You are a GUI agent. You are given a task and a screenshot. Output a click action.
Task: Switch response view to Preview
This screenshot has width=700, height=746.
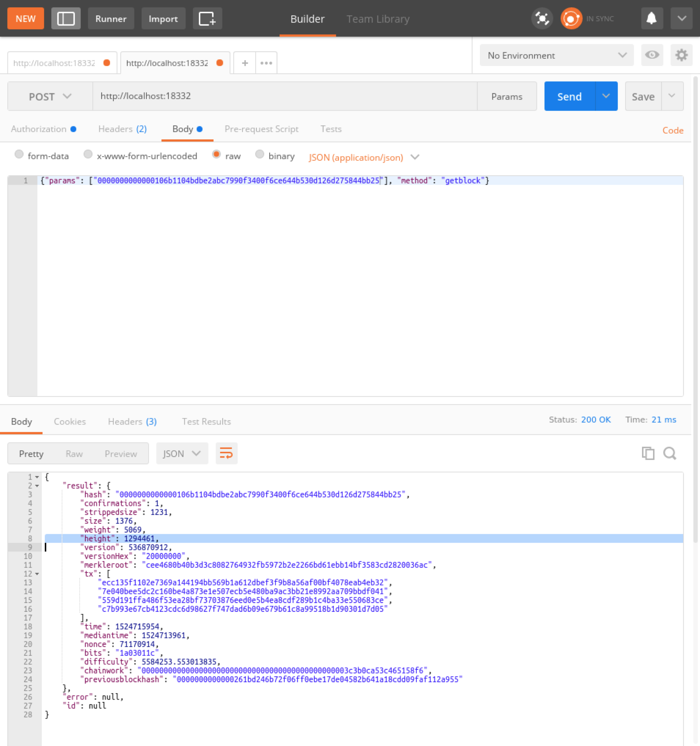click(121, 453)
